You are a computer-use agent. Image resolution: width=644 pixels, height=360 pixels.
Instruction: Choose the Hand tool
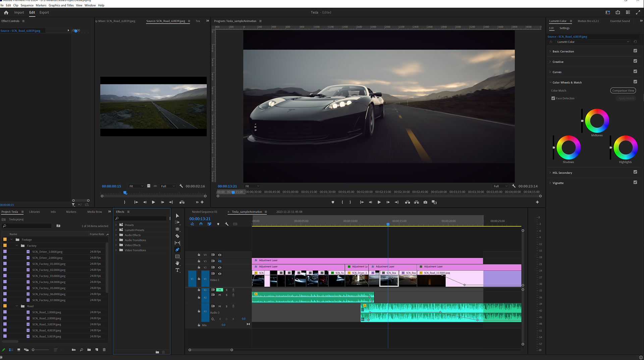(177, 263)
